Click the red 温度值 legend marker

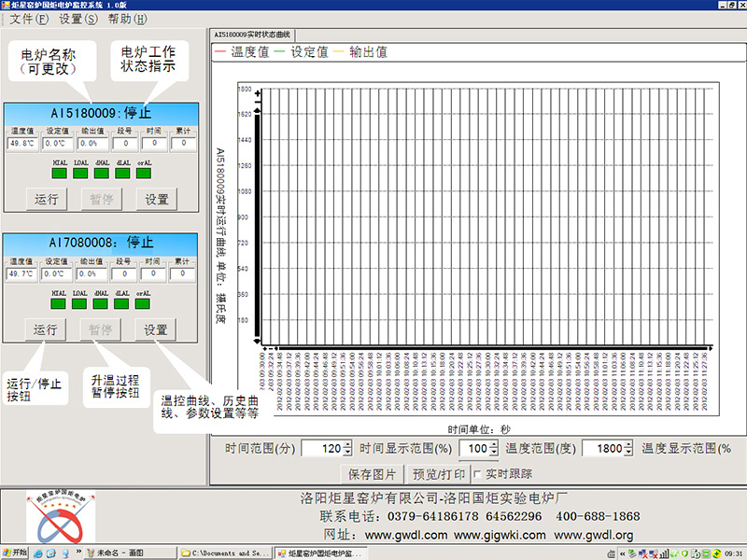[220, 53]
